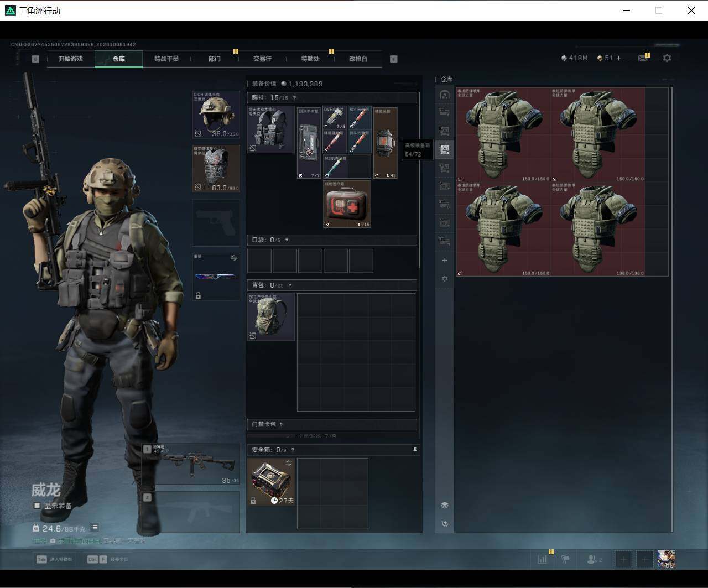Open the mail inbox icon
The width and height of the screenshot is (708, 588).
[643, 58]
